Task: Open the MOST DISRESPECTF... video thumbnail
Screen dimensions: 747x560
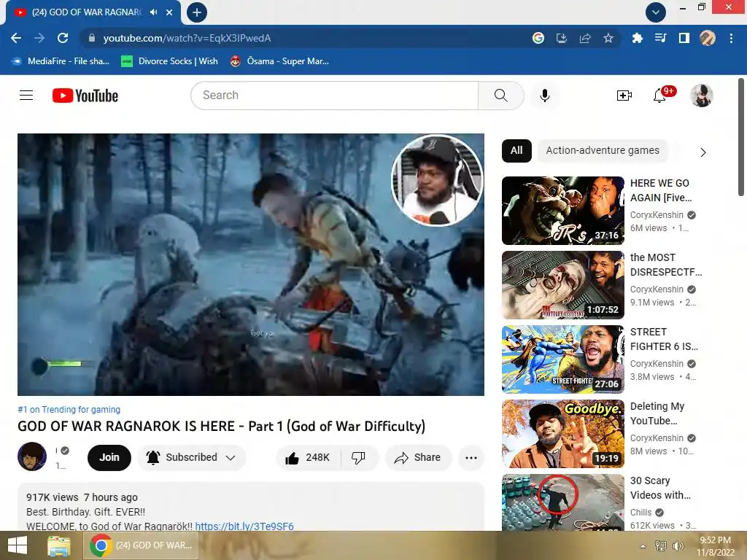Action: 562,285
